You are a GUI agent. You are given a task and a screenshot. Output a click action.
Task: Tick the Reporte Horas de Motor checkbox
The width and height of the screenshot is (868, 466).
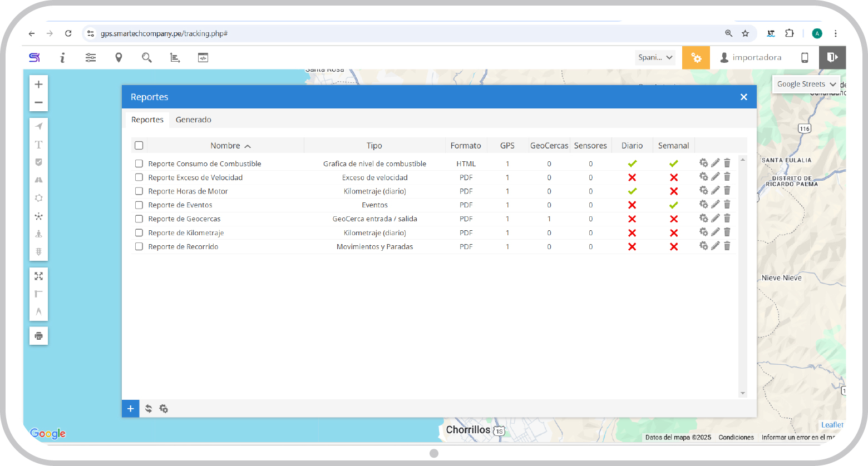(139, 191)
